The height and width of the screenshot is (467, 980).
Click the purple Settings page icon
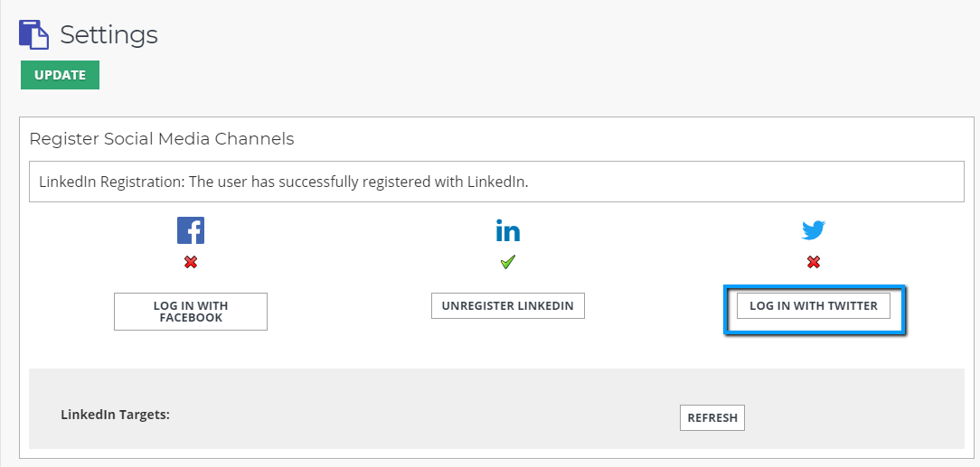pos(33,34)
